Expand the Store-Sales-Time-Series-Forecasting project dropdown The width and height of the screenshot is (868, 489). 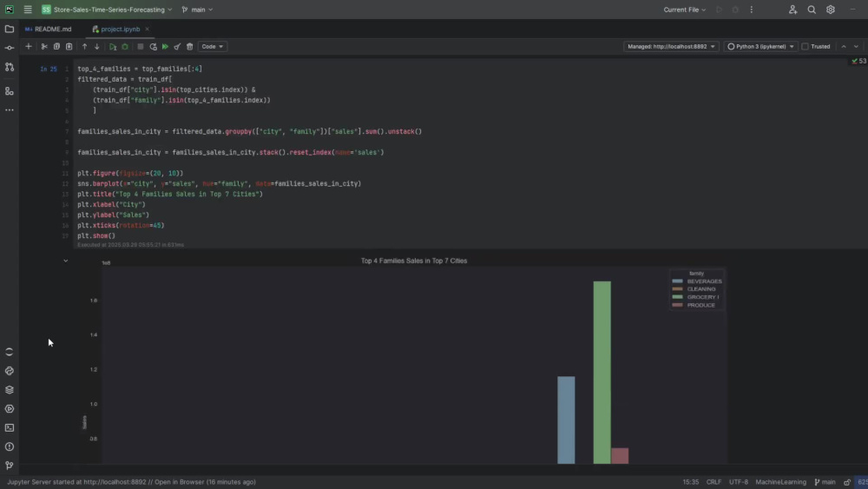coord(107,10)
